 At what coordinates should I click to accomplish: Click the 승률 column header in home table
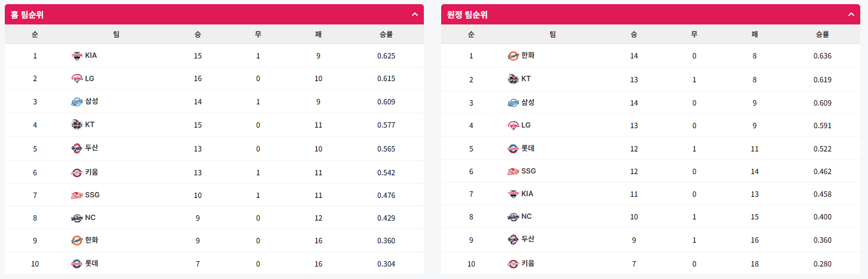386,35
